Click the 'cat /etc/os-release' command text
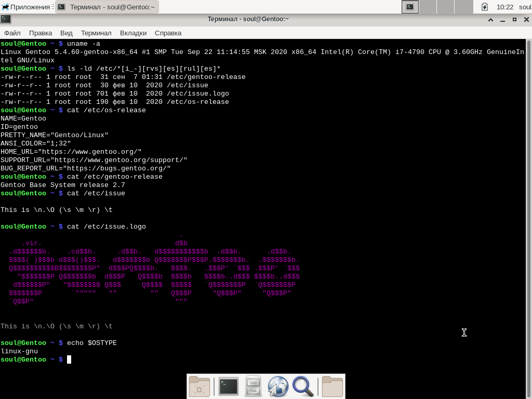The image size is (532, 399). 106,110
